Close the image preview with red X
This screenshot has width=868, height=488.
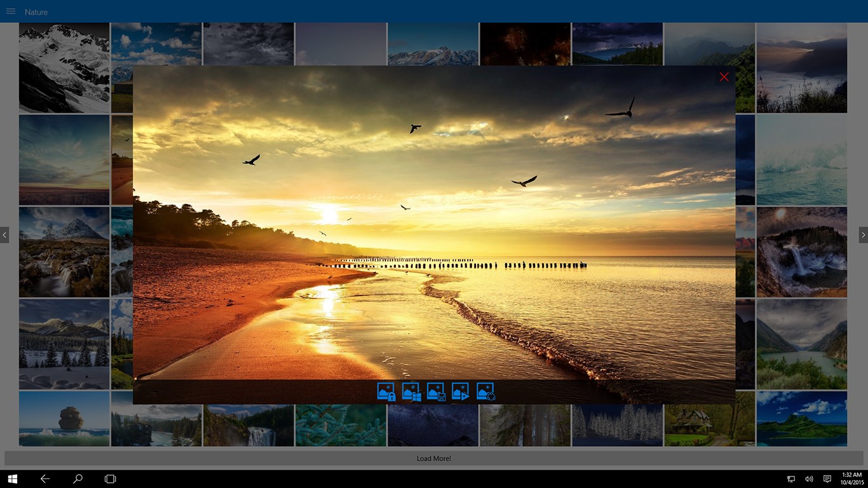tap(724, 77)
